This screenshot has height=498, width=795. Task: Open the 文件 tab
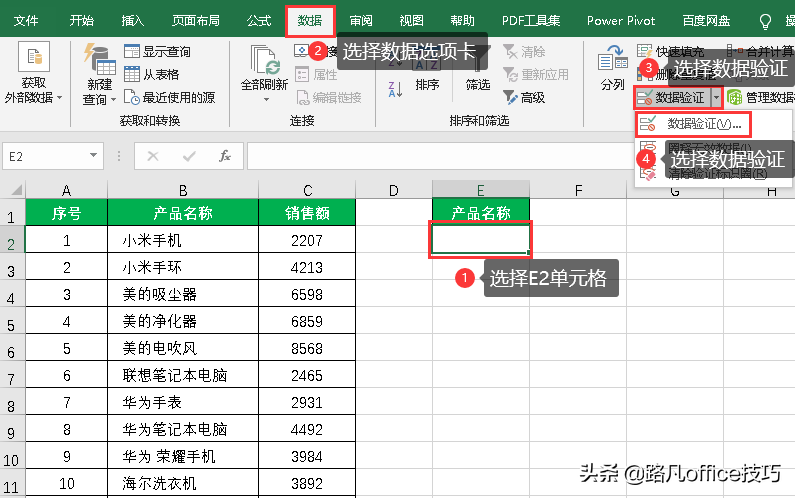tap(26, 21)
